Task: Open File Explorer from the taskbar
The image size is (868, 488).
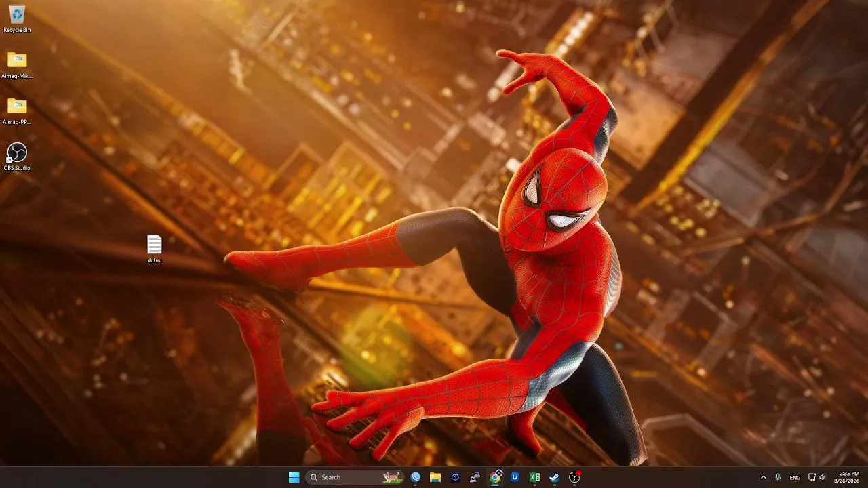Action: point(435,477)
